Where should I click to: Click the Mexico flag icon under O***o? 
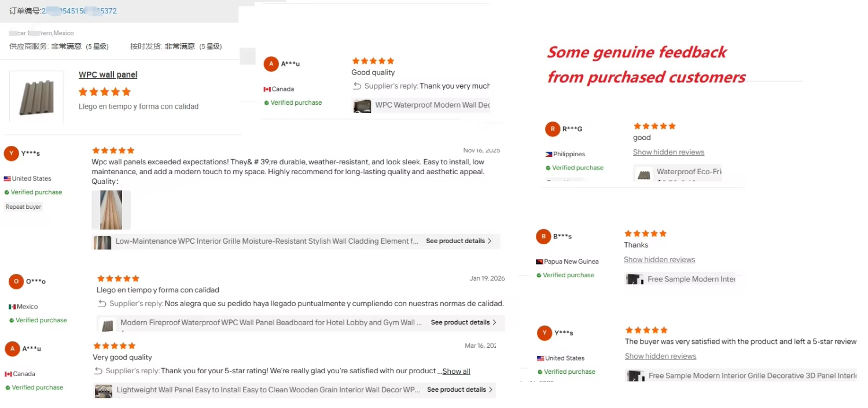[x=12, y=307]
